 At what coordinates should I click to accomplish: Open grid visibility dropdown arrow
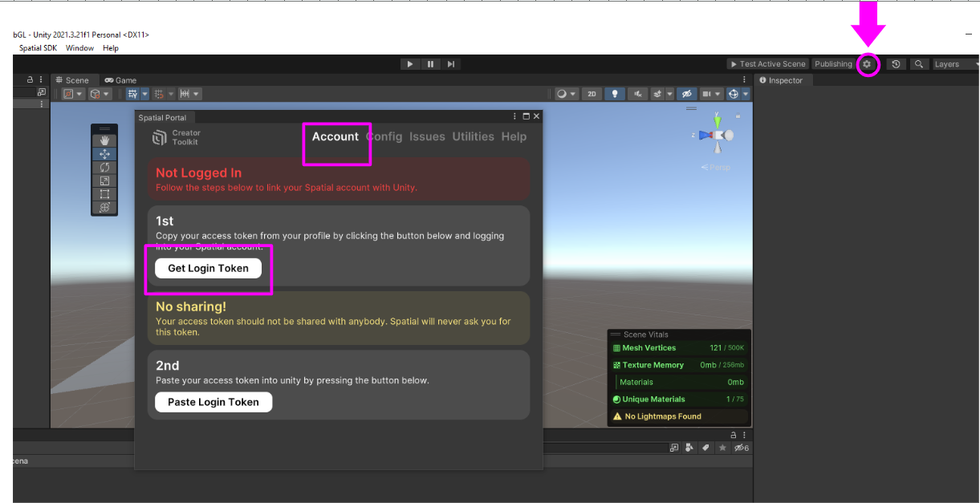coord(144,94)
